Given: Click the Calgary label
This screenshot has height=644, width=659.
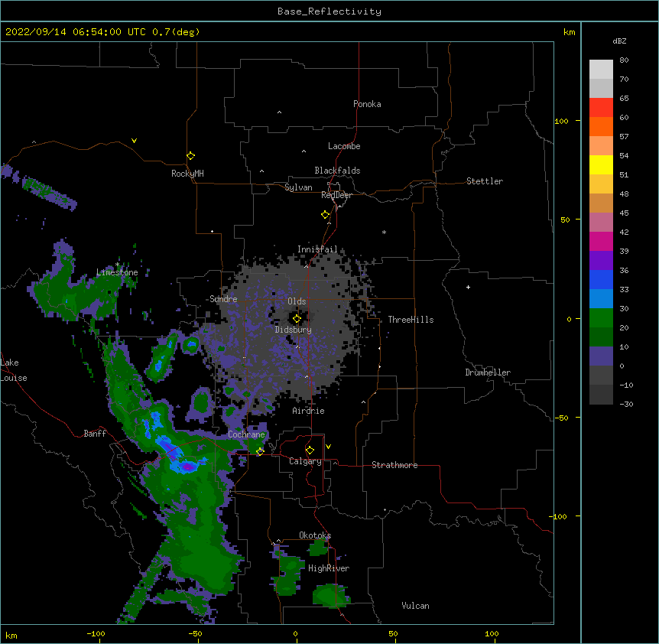Looking at the screenshot, I should (x=305, y=461).
